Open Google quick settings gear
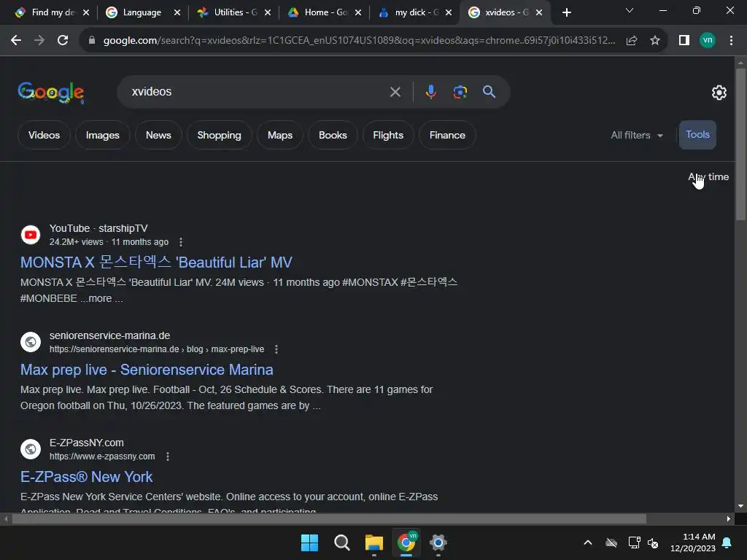The image size is (747, 560). click(x=719, y=93)
